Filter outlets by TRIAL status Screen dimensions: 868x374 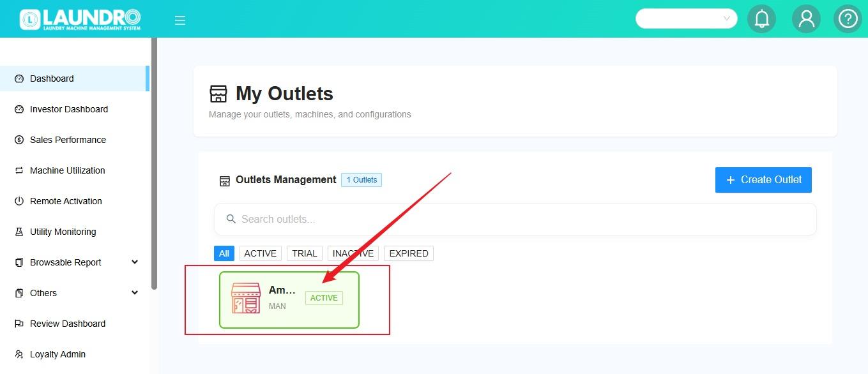pyautogui.click(x=305, y=253)
